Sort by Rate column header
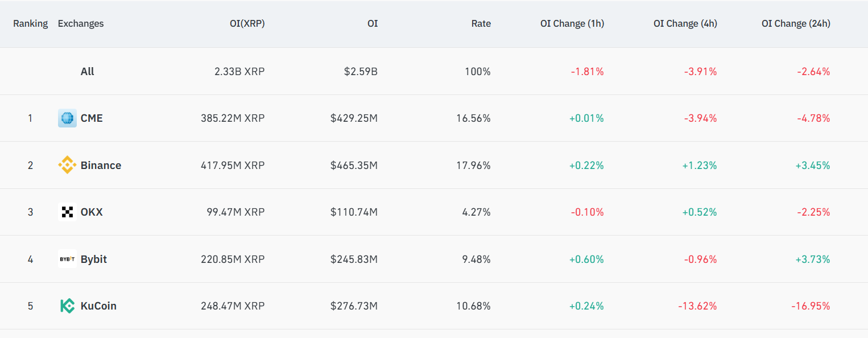The image size is (868, 338). (481, 24)
